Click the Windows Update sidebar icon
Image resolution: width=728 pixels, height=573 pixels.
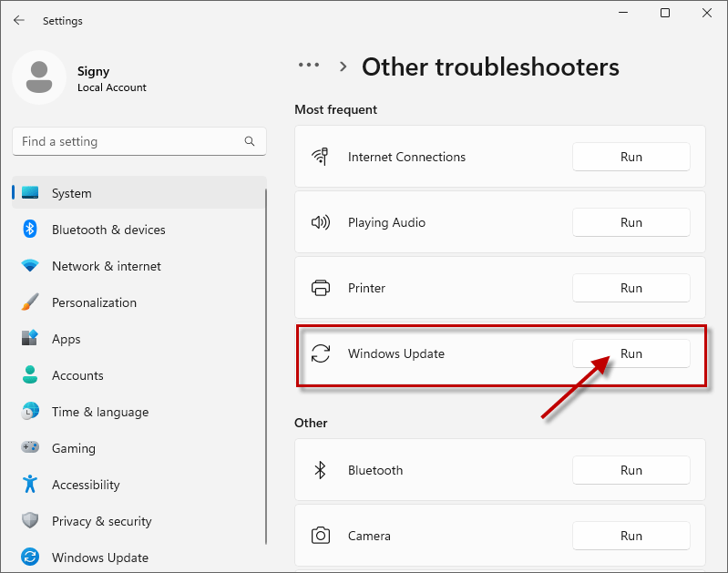click(x=30, y=557)
